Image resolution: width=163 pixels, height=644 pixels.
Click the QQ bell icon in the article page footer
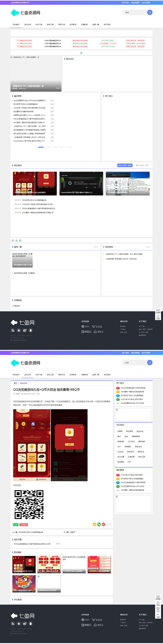[31, 624]
